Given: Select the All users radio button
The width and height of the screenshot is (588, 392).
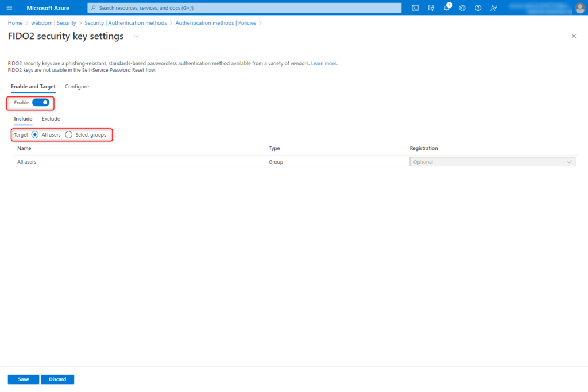Looking at the screenshot, I should point(35,135).
